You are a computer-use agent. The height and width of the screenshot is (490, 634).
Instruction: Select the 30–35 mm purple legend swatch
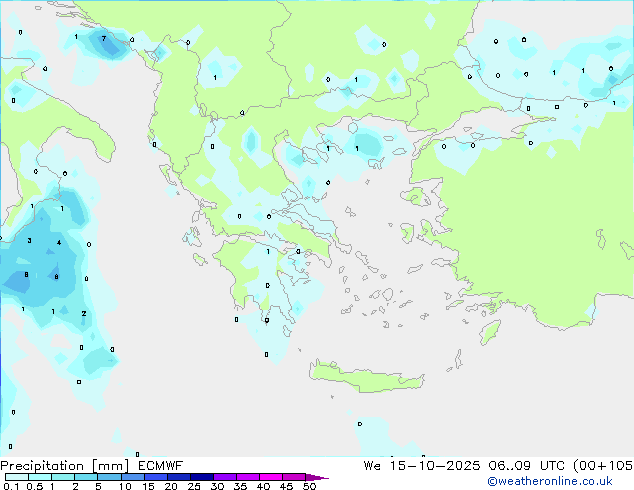pyautogui.click(x=225, y=477)
